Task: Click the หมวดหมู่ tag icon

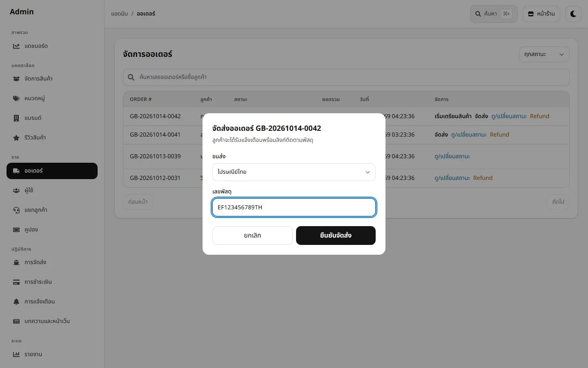Action: (16, 99)
